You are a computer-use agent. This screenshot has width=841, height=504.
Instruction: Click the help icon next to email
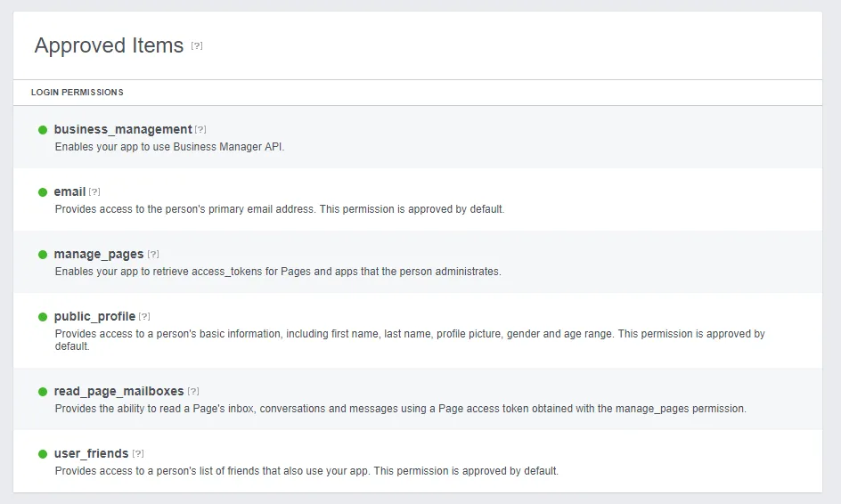pyautogui.click(x=94, y=191)
